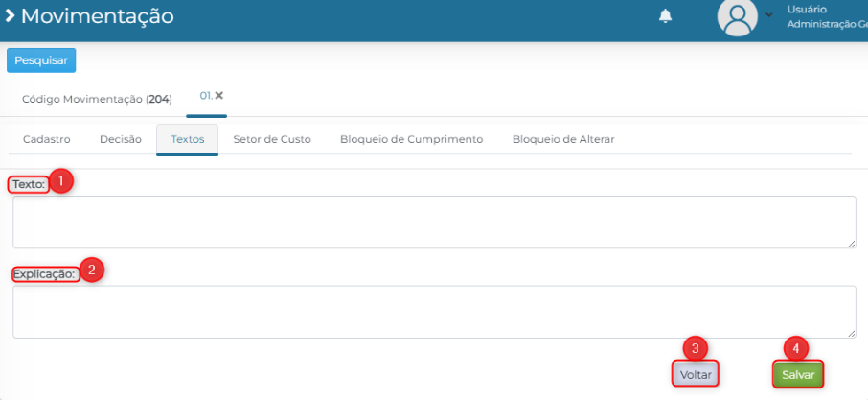
Task: Click the Texto: field label
Action: (x=28, y=184)
